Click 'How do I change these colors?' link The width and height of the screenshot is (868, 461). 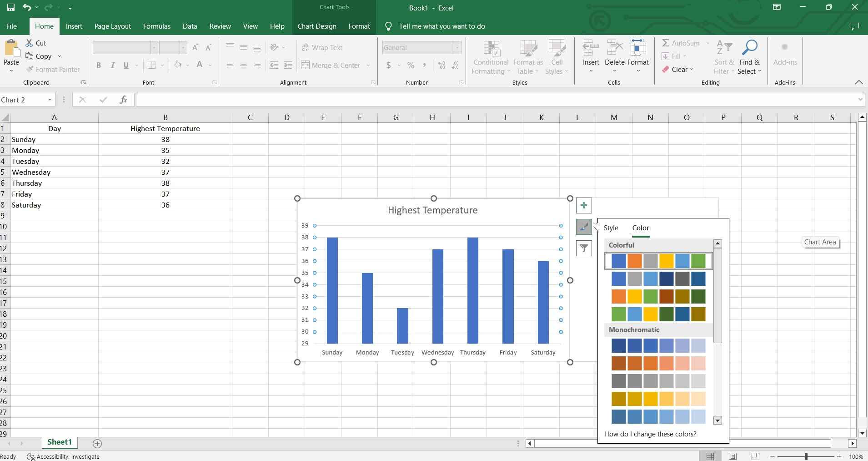point(650,434)
